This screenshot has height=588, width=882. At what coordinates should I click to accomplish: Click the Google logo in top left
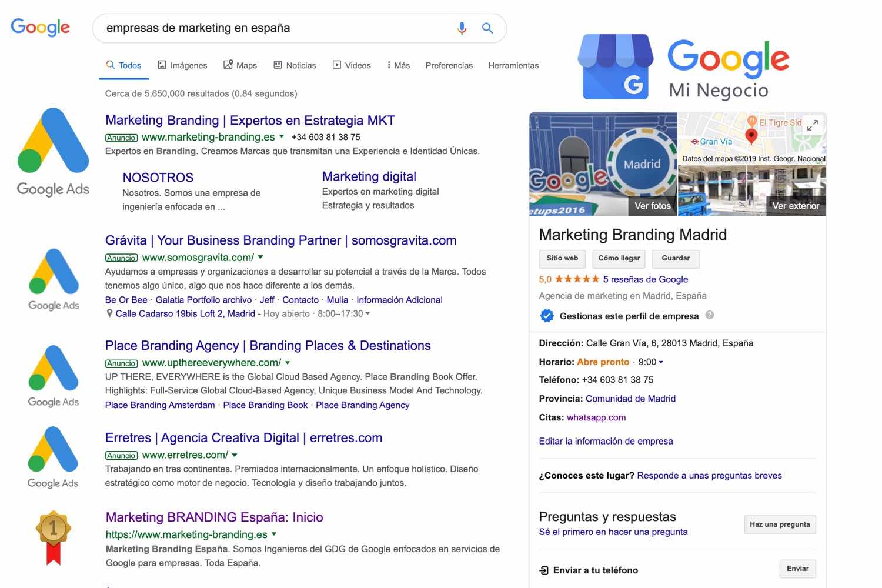pyautogui.click(x=39, y=26)
